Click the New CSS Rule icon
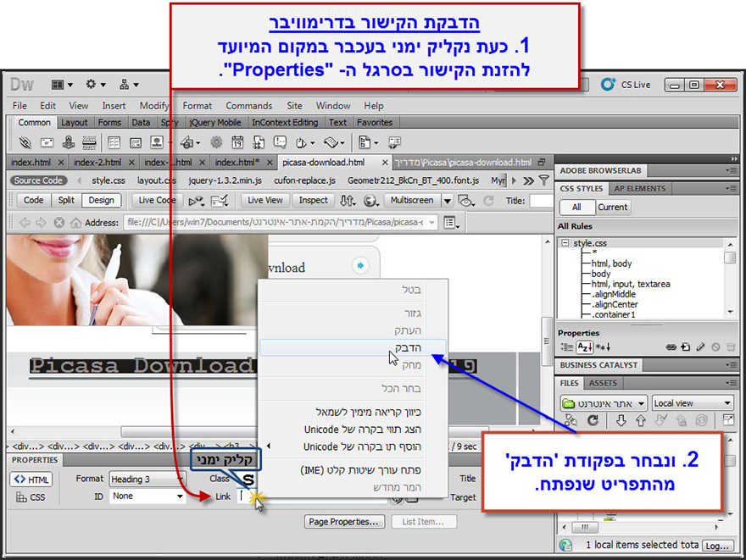 tap(686, 347)
